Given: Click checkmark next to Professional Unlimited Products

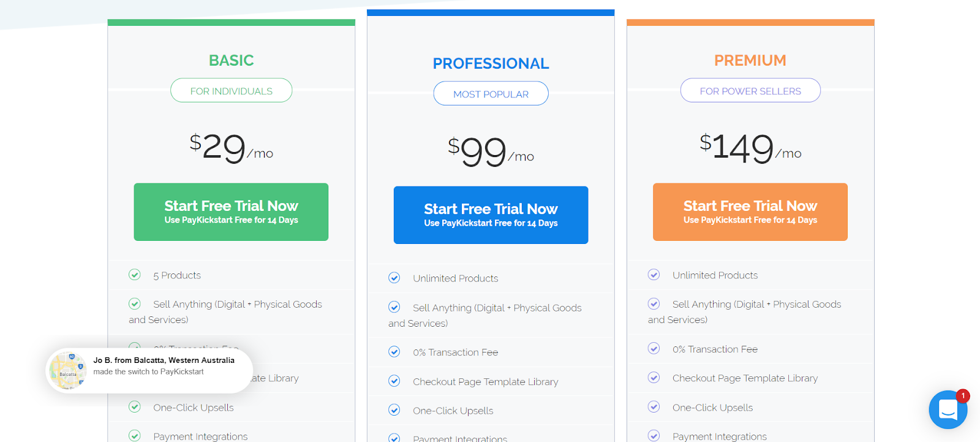Looking at the screenshot, I should point(394,278).
